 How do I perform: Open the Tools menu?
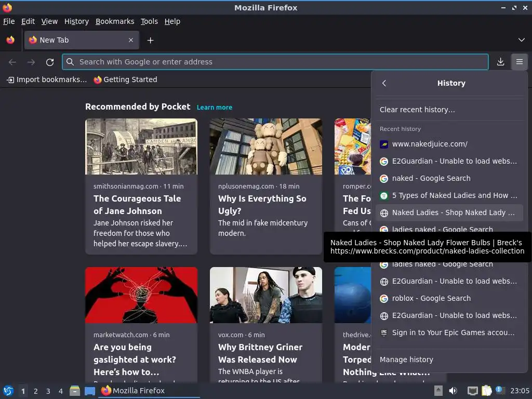coord(149,21)
